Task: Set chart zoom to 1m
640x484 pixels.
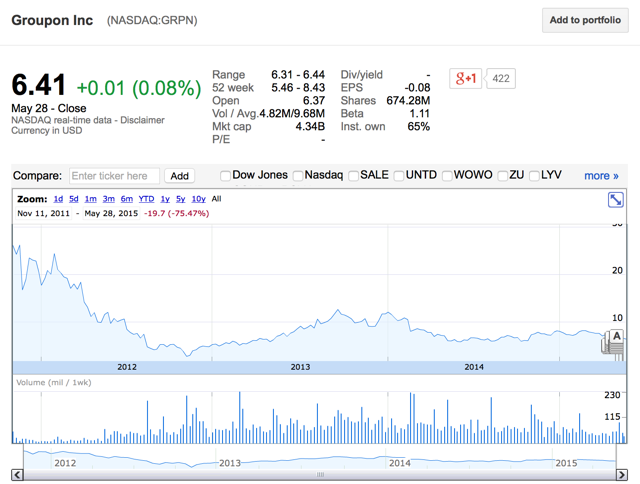Action: pyautogui.click(x=91, y=199)
